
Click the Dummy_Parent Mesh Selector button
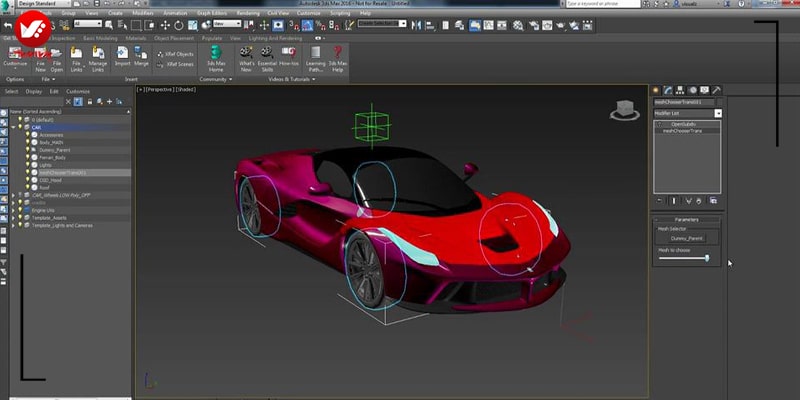687,238
